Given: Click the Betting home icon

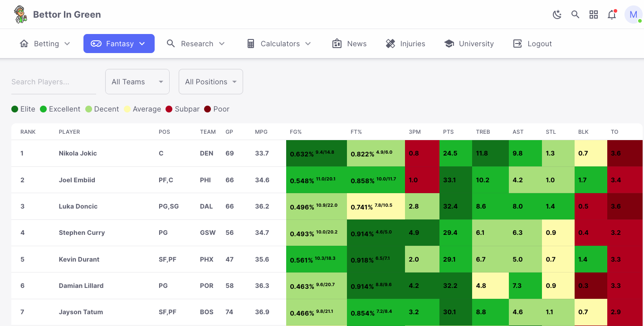Looking at the screenshot, I should (x=24, y=44).
